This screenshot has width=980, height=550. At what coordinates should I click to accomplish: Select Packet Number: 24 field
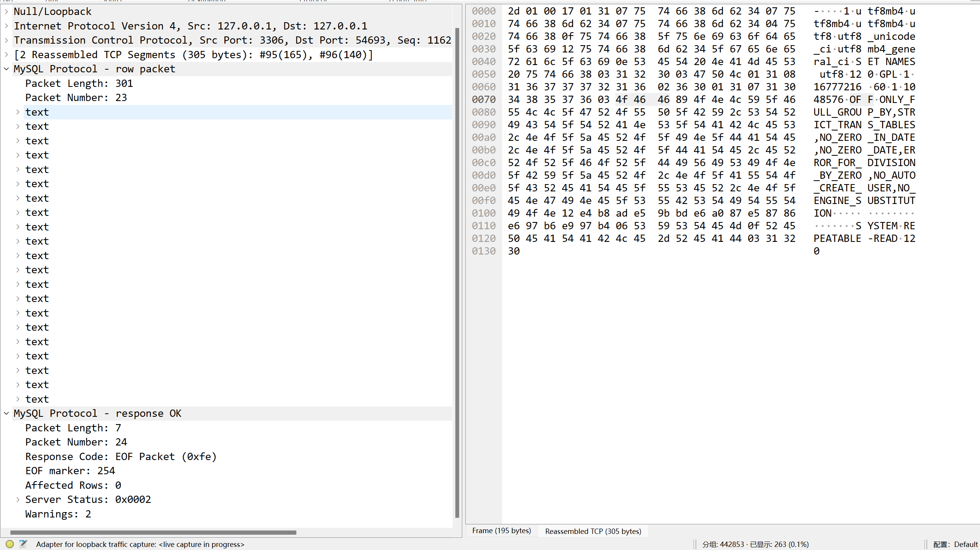click(76, 442)
